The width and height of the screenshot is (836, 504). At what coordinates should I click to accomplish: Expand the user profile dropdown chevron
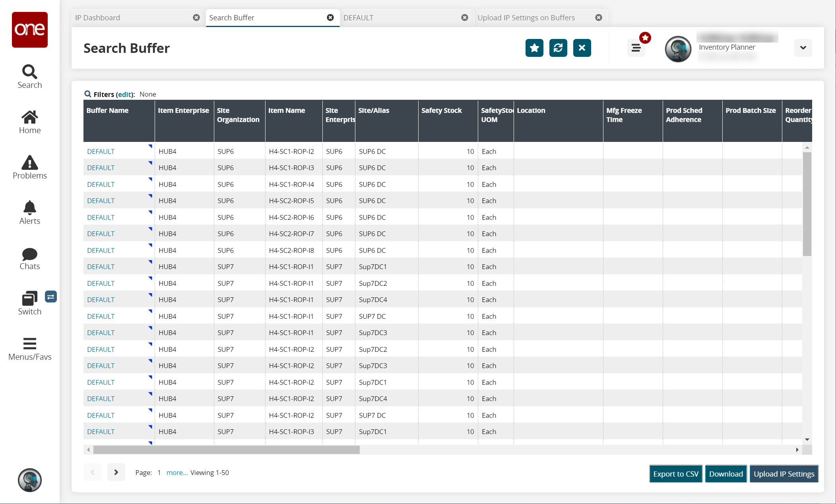click(x=803, y=48)
